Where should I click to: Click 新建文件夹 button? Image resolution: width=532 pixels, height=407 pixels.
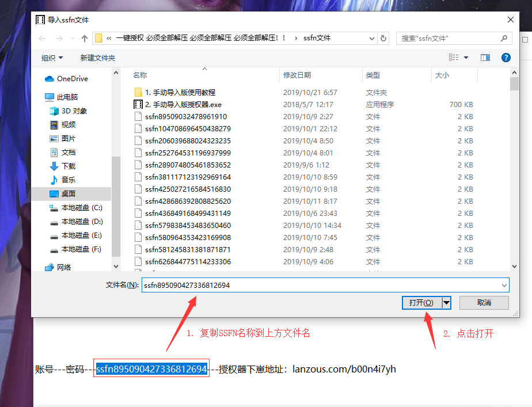[98, 58]
